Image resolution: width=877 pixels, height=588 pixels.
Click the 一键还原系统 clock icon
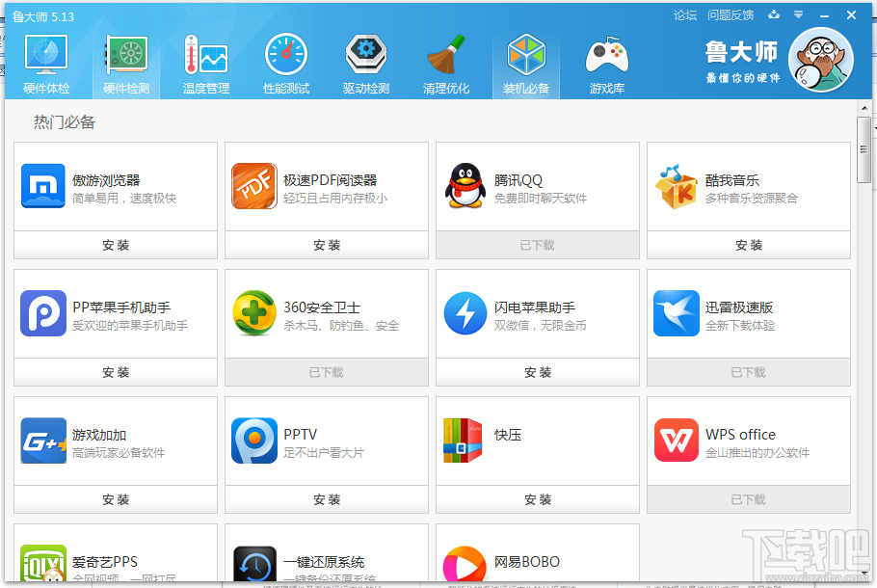(x=254, y=563)
